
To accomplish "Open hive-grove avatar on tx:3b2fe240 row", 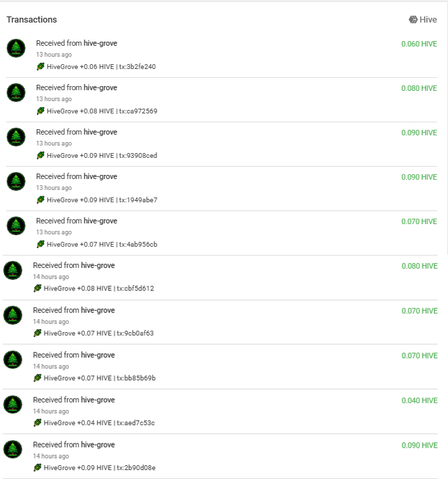I will 16,49.
